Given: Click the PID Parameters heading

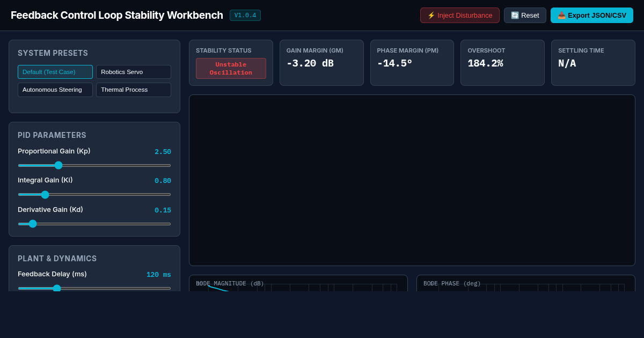Looking at the screenshot, I should point(52,135).
